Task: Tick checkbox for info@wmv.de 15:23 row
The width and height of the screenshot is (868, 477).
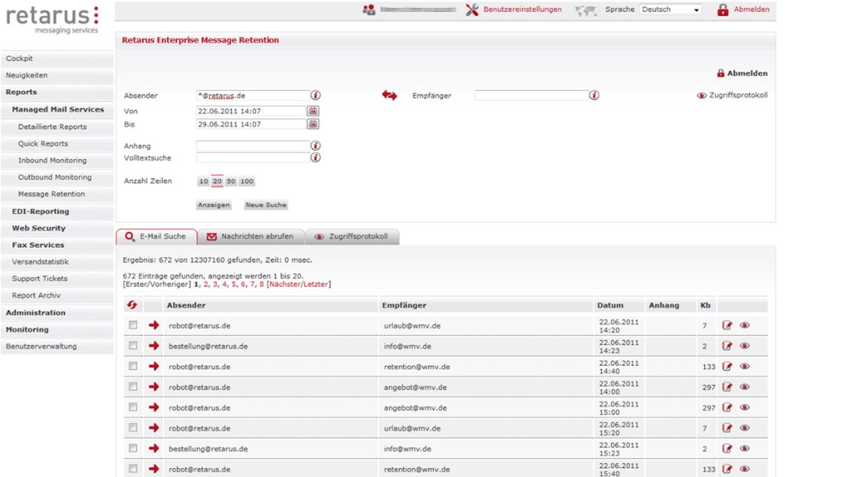Action: [133, 448]
